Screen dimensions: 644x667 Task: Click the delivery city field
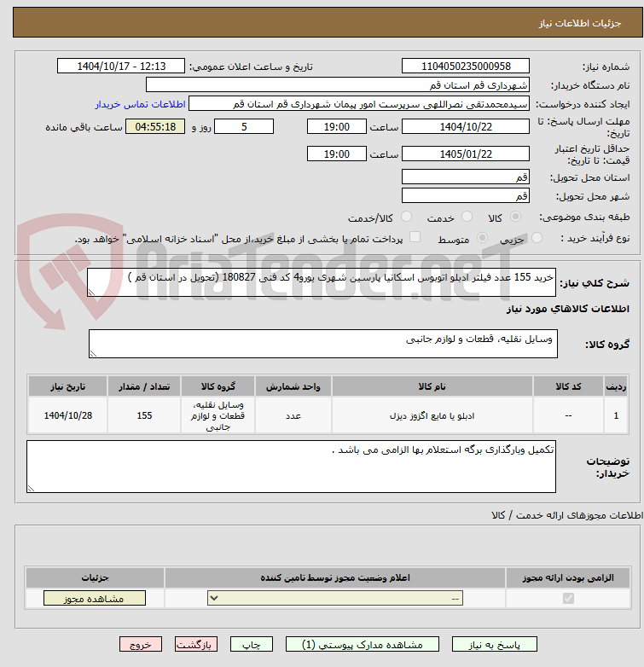pos(466,195)
